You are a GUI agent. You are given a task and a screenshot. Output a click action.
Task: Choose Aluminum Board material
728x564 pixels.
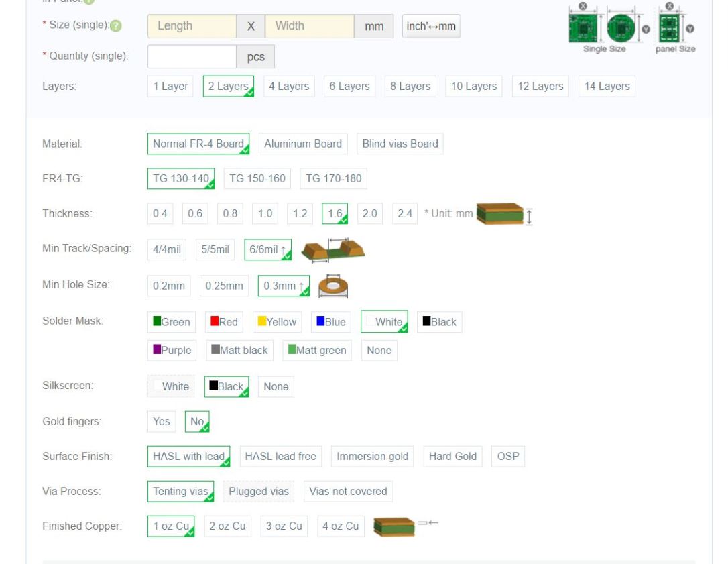(x=303, y=144)
